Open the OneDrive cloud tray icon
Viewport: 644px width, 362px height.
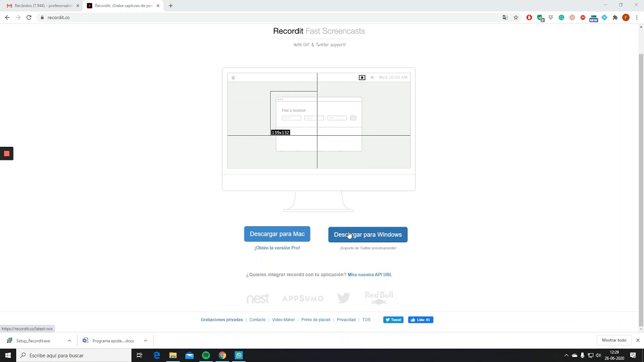(x=575, y=355)
